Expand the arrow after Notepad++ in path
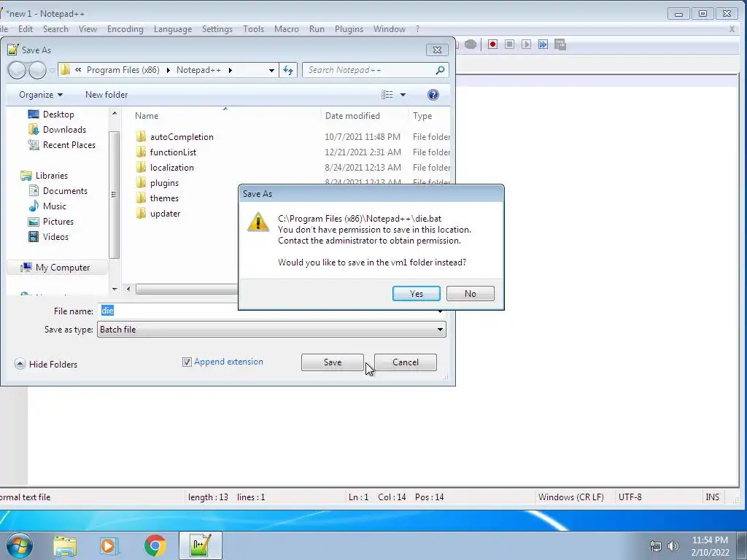Image resolution: width=747 pixels, height=560 pixels. [230, 70]
